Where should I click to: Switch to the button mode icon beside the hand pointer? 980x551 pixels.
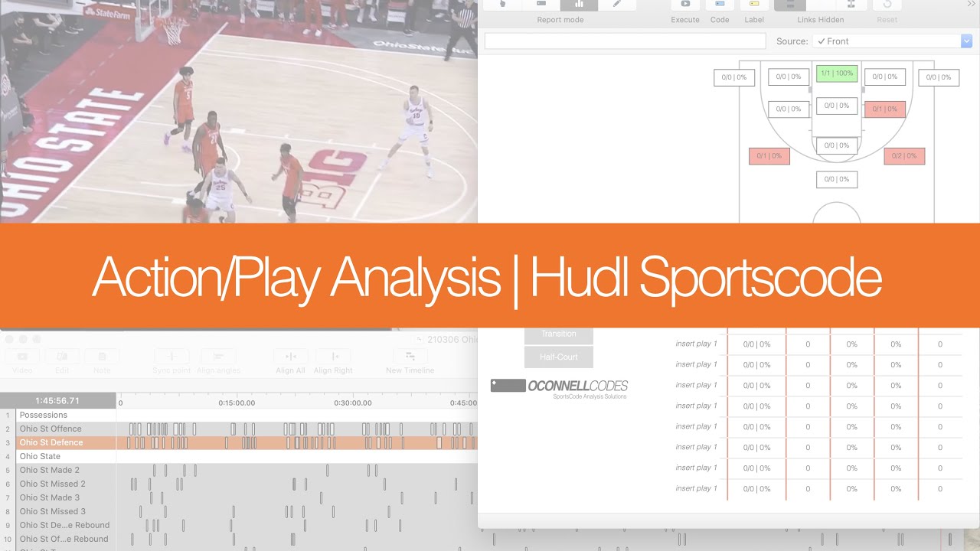pyautogui.click(x=541, y=4)
